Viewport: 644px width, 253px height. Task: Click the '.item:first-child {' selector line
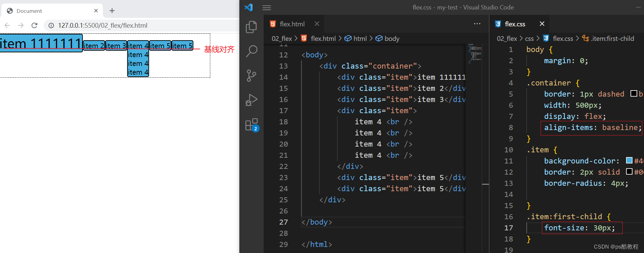(569, 217)
